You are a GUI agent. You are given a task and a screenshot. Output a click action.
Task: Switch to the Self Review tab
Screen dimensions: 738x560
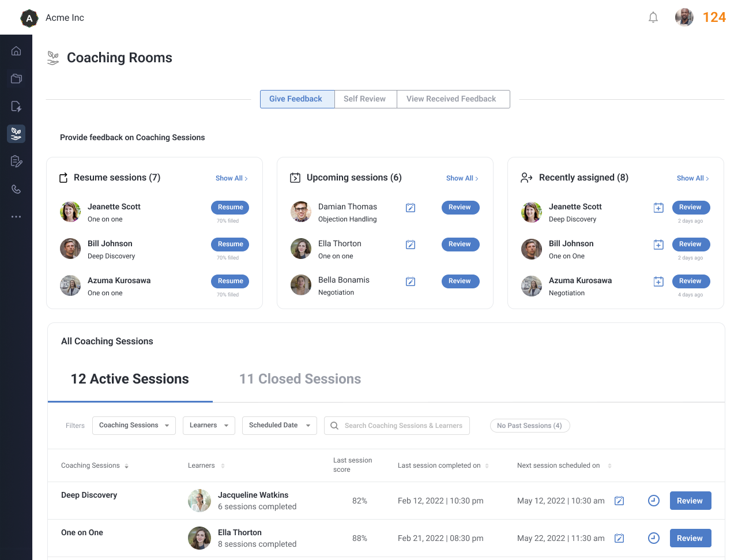[x=364, y=99]
